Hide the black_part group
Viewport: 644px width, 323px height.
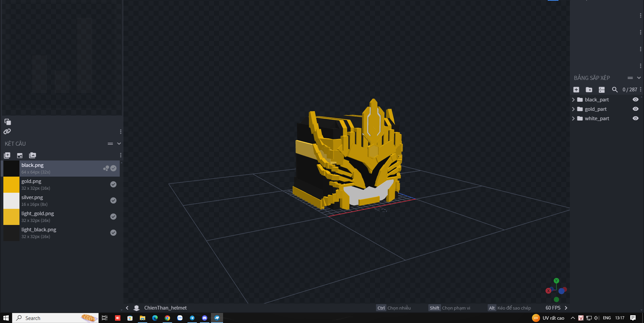[x=635, y=100]
